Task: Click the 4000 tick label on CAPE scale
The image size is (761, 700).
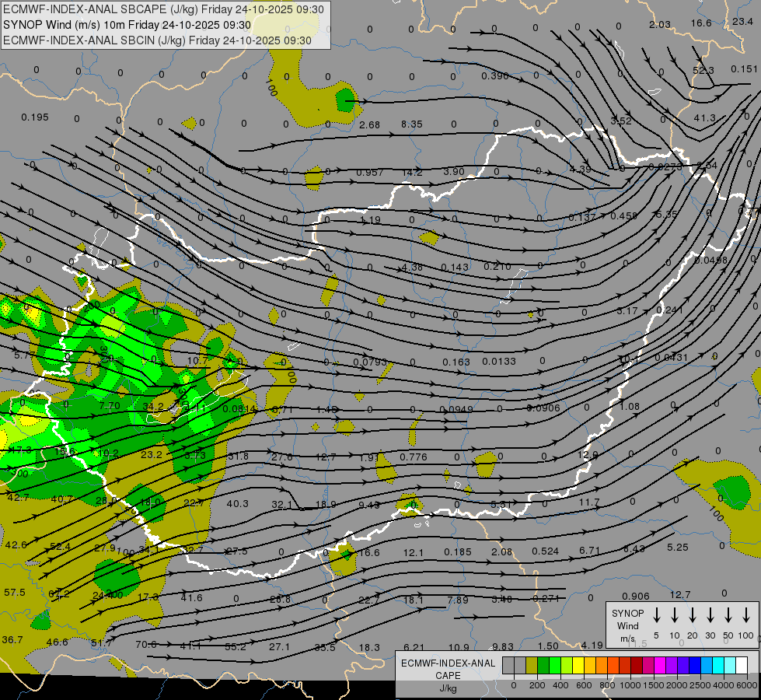Action: 724,685
